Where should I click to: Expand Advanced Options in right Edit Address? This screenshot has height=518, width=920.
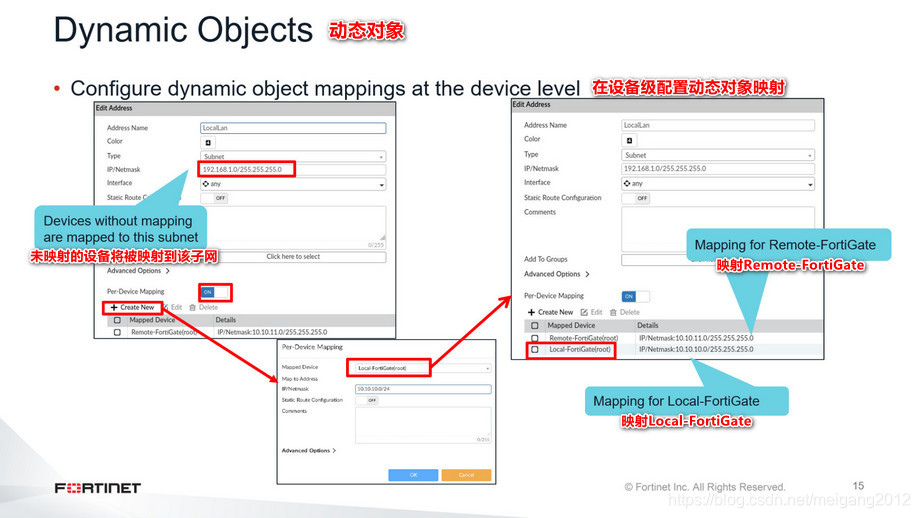(x=556, y=274)
